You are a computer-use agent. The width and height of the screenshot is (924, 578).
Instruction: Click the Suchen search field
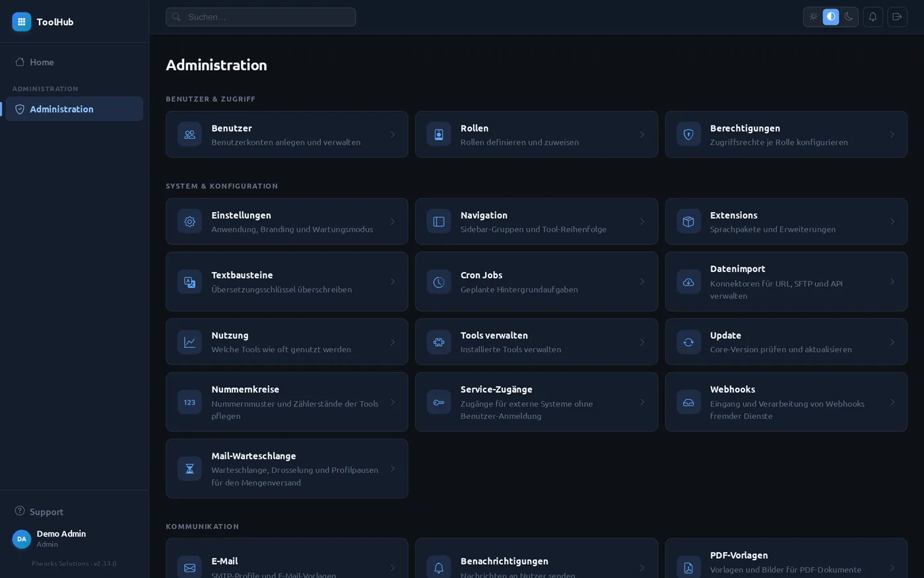pyautogui.click(x=261, y=17)
